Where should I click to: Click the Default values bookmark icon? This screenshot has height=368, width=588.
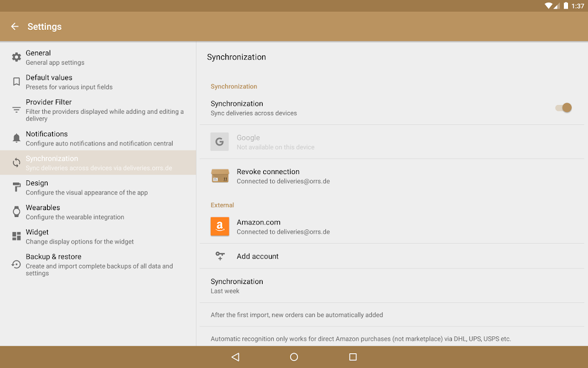pos(17,82)
